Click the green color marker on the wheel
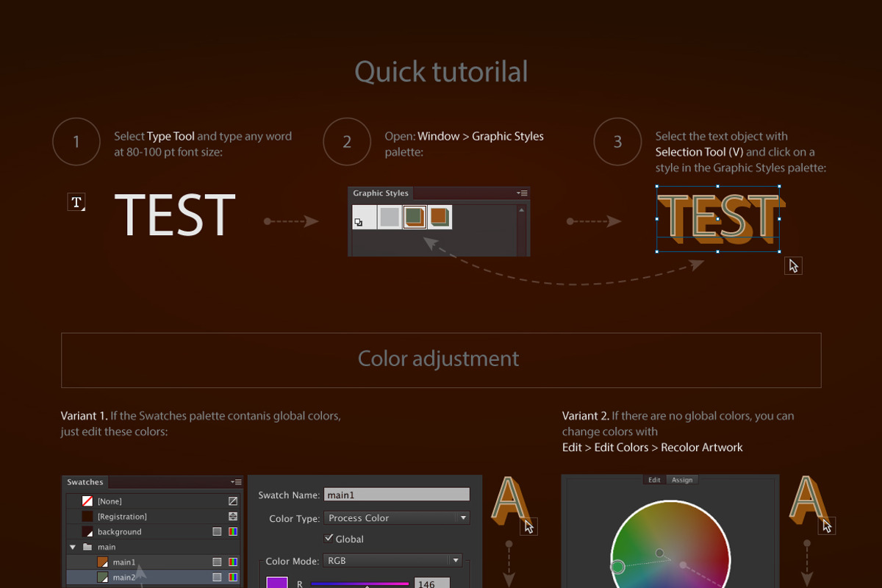Screen dimensions: 882x588 (618, 567)
